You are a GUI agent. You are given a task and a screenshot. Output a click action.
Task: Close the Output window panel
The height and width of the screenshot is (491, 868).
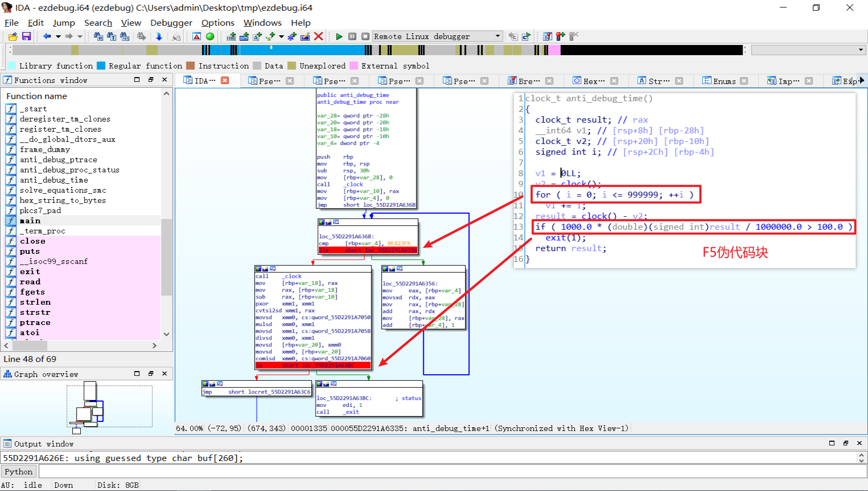click(x=859, y=443)
